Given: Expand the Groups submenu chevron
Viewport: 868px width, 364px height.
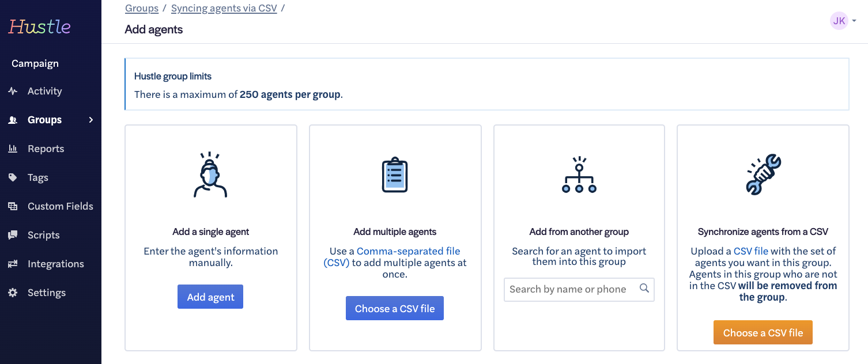Looking at the screenshot, I should [x=90, y=120].
